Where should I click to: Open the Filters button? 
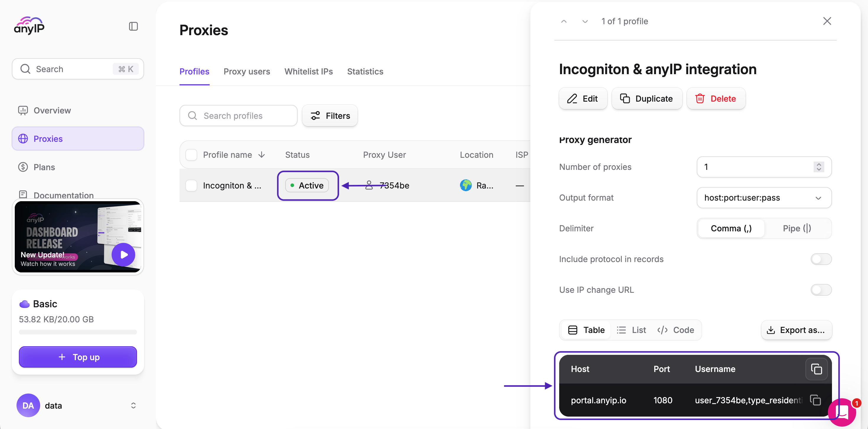(330, 116)
